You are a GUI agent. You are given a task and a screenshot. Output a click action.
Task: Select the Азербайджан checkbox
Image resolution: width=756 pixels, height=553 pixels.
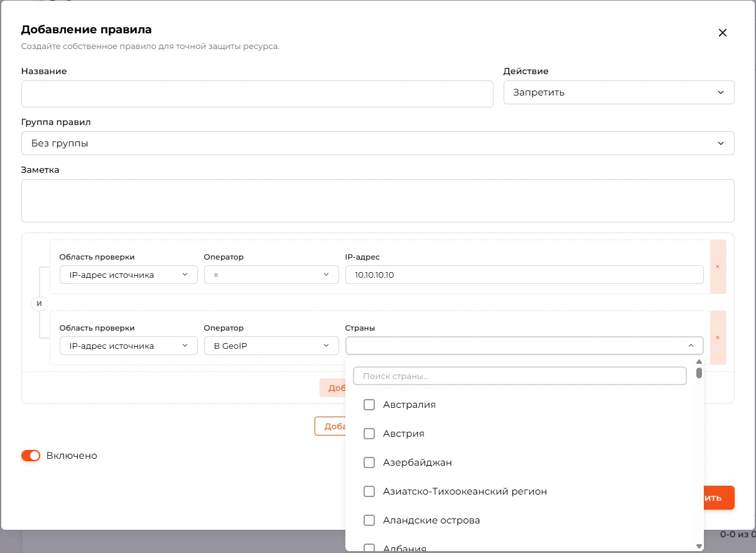[x=369, y=463]
